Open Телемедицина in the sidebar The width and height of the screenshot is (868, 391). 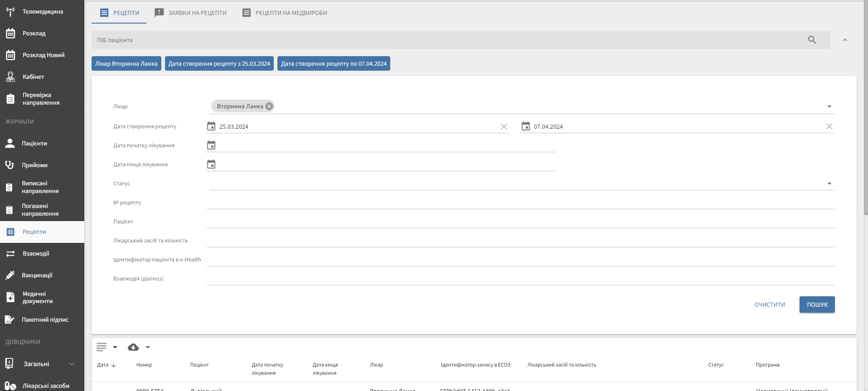[x=42, y=12]
